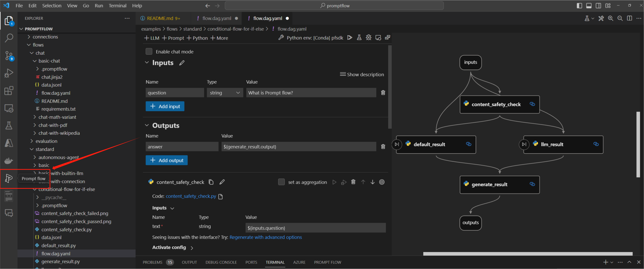The height and width of the screenshot is (269, 644).
Task: Open the Prompt flow extension in the sidebar
Action: click(x=9, y=178)
